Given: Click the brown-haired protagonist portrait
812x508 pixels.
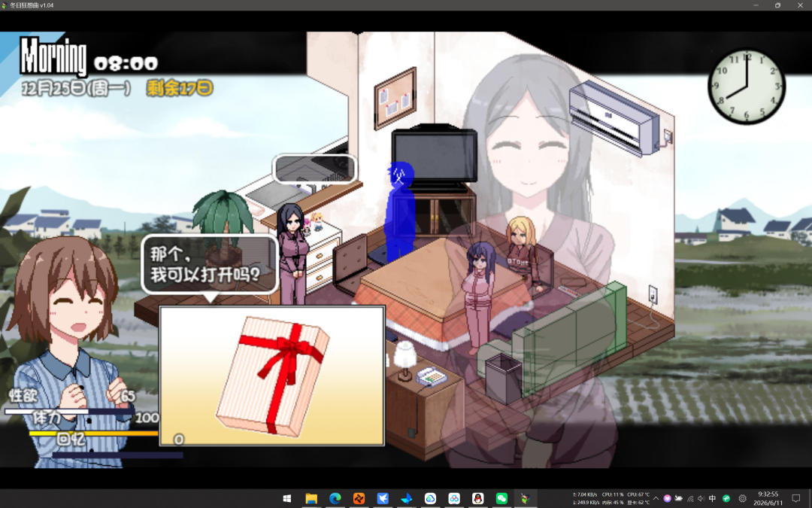Looking at the screenshot, I should click(x=70, y=351).
